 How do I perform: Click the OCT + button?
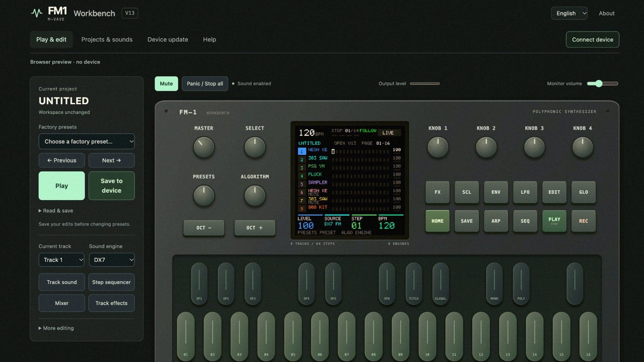255,228
